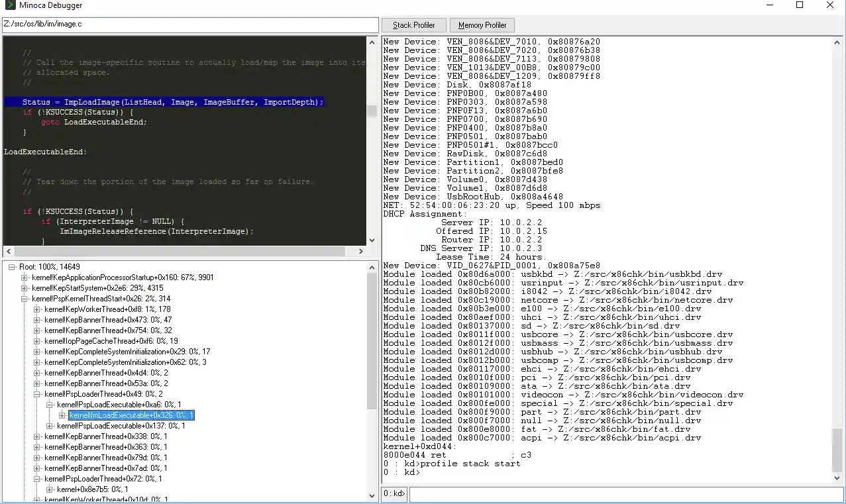The width and height of the screenshot is (846, 504).
Task: Click the right arrow of the horizontal scrollbar
Action: tap(361, 251)
